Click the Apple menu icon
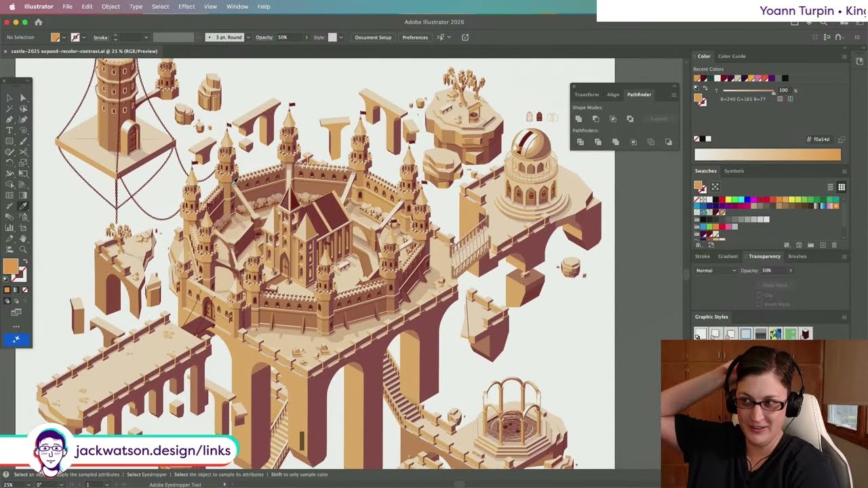The width and height of the screenshot is (868, 488). point(12,7)
